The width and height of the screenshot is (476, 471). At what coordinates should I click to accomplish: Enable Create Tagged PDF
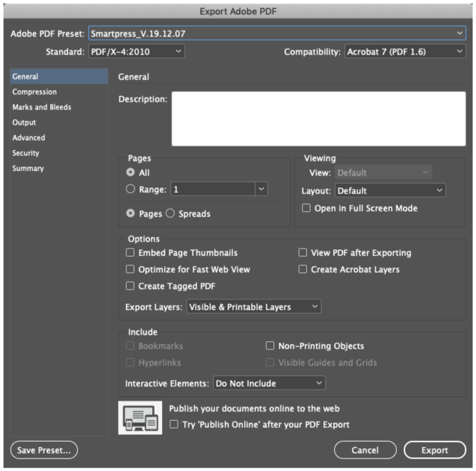point(130,286)
